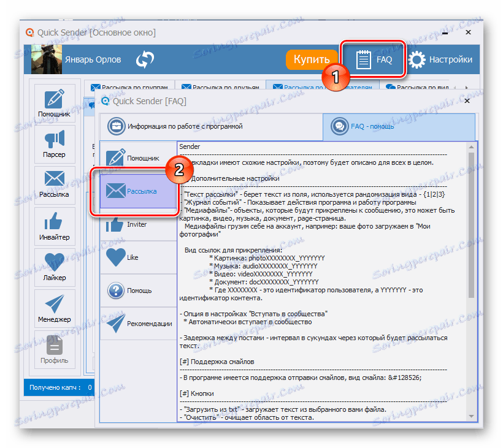
Task: Select Рекомендации in the FAQ list
Action: (138, 324)
